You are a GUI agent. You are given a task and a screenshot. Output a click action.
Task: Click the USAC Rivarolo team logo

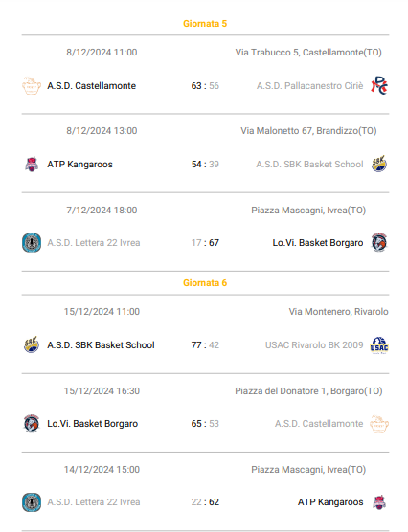(379, 345)
